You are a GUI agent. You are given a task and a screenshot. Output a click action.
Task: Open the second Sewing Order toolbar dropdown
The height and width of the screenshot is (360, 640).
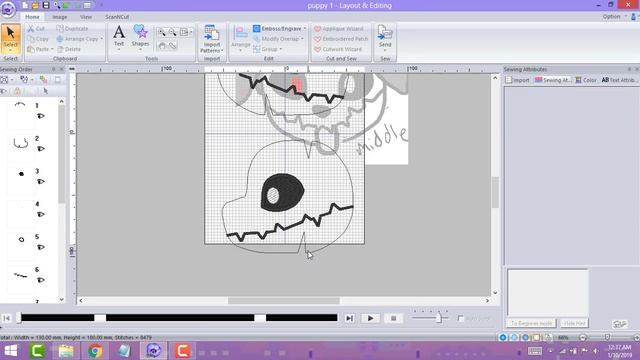click(x=32, y=80)
